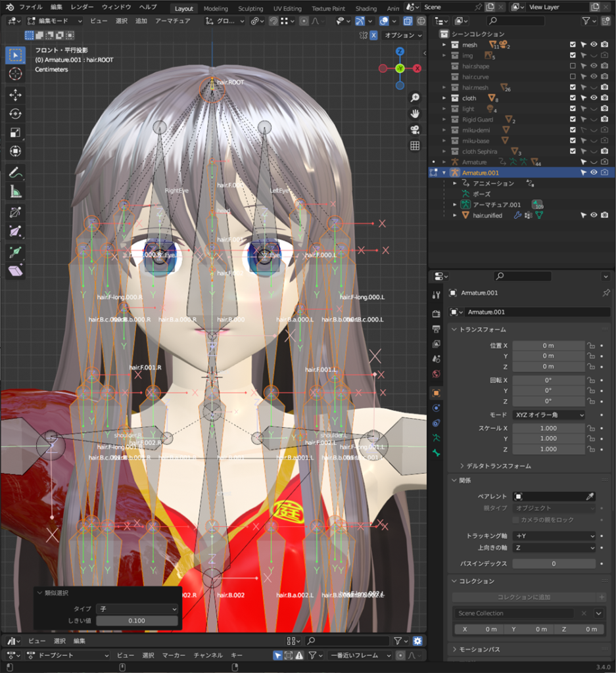Hide hair.unified using its eye icon
Image resolution: width=616 pixels, height=673 pixels.
[594, 215]
